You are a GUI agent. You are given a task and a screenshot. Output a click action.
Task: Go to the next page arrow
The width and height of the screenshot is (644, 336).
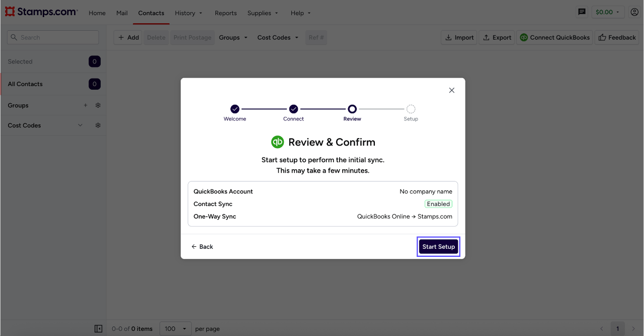(634, 328)
